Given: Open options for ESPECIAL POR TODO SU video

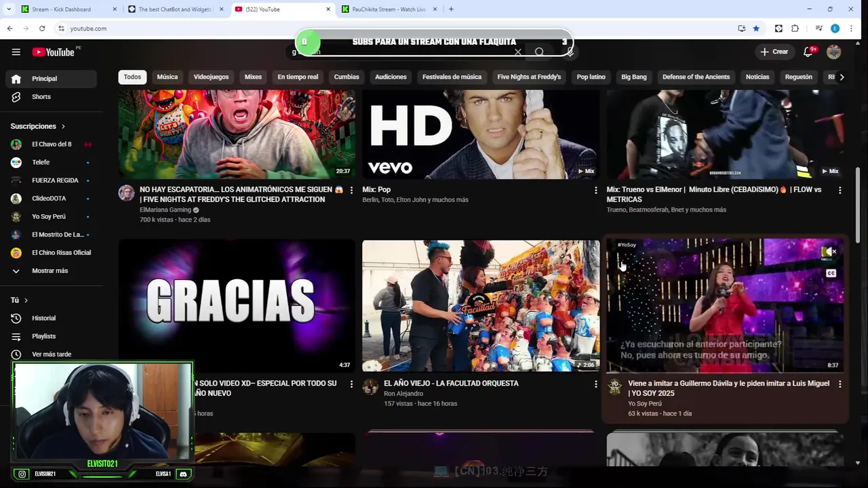Looking at the screenshot, I should coord(351,384).
